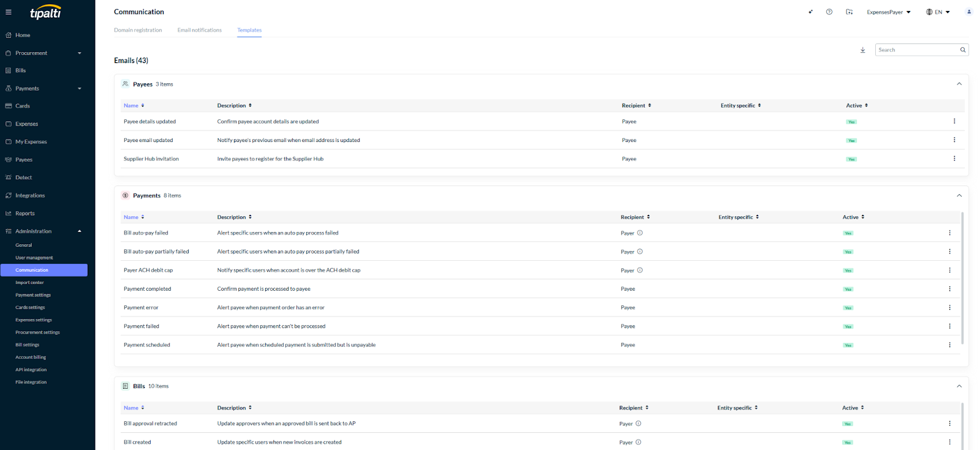Collapse the Payments section chevron

click(x=959, y=195)
